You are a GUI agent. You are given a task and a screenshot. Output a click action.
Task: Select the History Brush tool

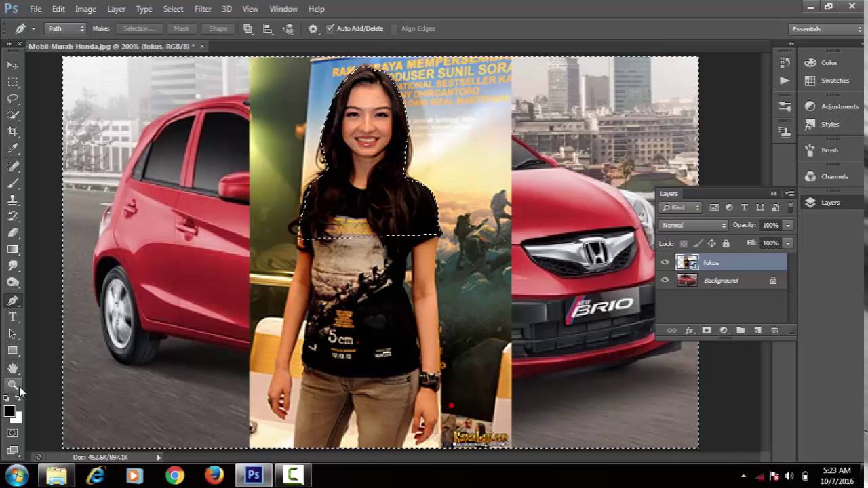13,216
